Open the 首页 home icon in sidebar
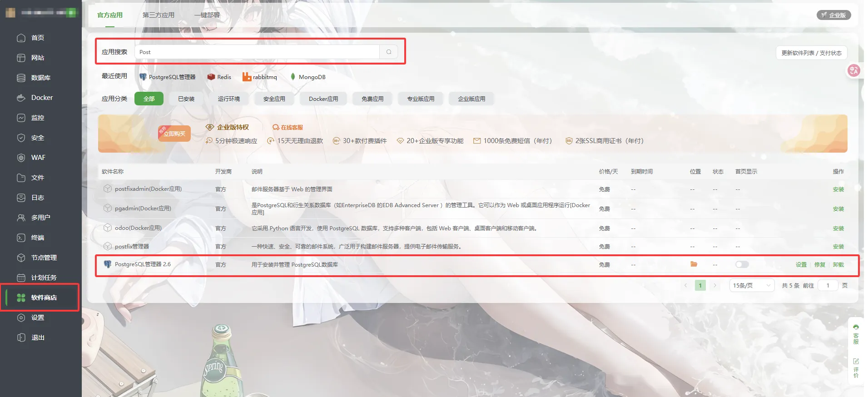This screenshot has width=868, height=397. (21, 38)
